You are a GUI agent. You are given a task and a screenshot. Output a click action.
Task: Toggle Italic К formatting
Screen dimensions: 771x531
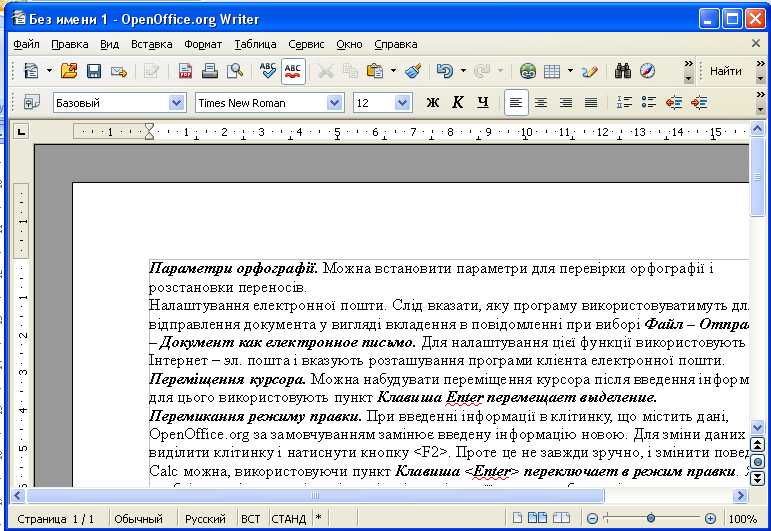click(x=458, y=102)
